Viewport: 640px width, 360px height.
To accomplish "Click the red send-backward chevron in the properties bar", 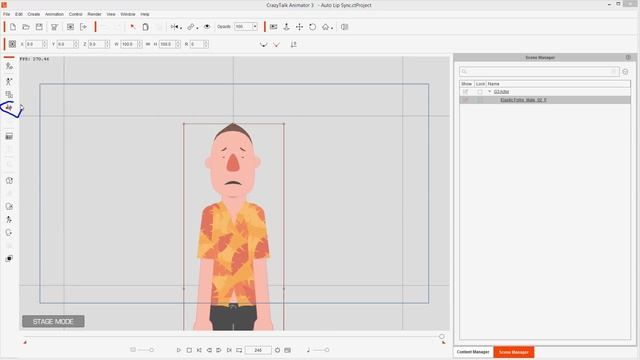I will (x=277, y=44).
